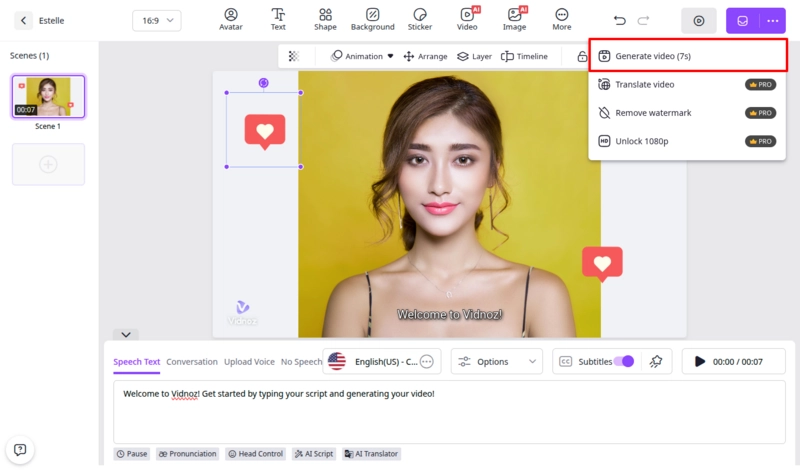The height and width of the screenshot is (470, 800).
Task: Switch to the Speech Text tab
Action: (137, 361)
